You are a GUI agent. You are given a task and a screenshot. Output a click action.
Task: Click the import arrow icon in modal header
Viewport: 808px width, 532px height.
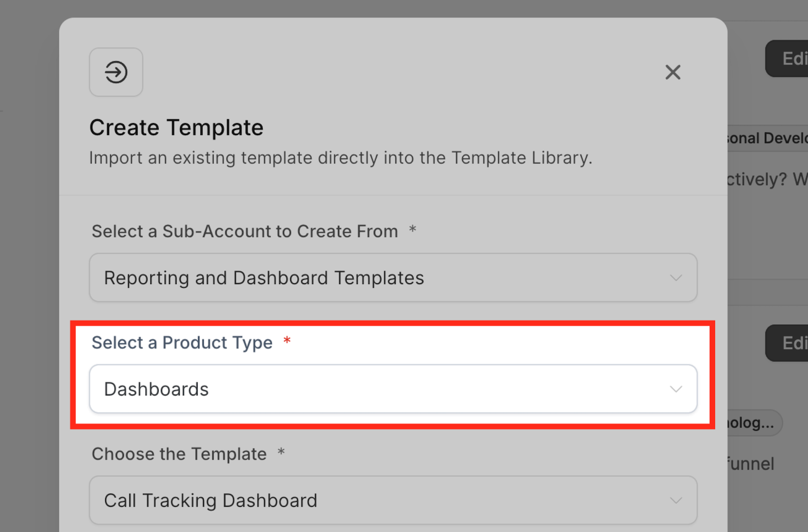coord(116,72)
